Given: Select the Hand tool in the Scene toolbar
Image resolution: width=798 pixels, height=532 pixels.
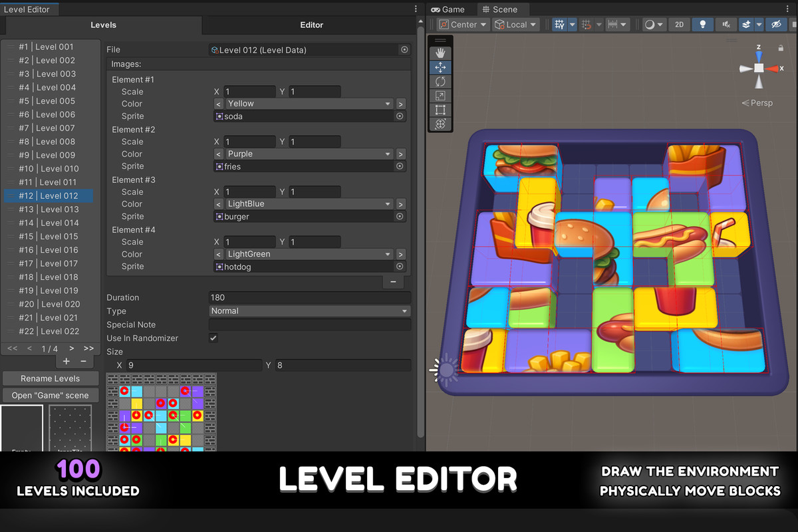Looking at the screenshot, I should coord(440,52).
